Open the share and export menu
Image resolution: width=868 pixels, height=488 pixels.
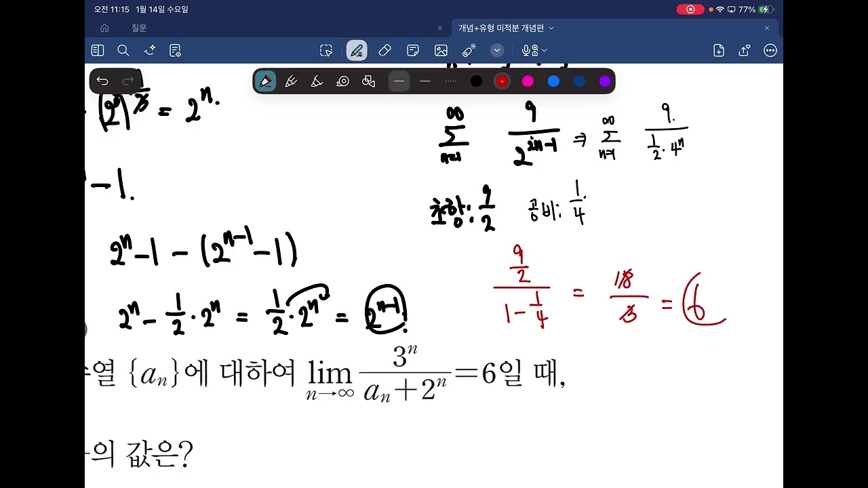coord(745,50)
